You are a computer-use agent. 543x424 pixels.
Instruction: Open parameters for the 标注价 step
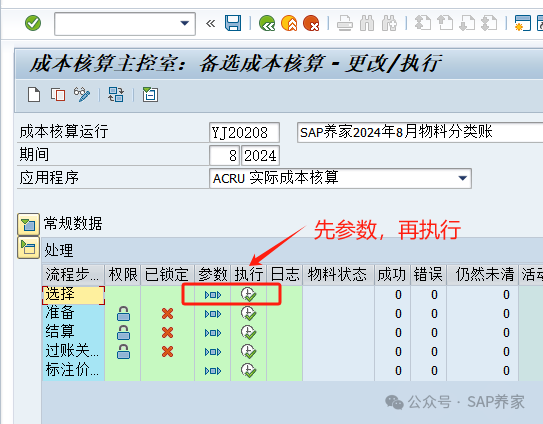click(x=213, y=371)
